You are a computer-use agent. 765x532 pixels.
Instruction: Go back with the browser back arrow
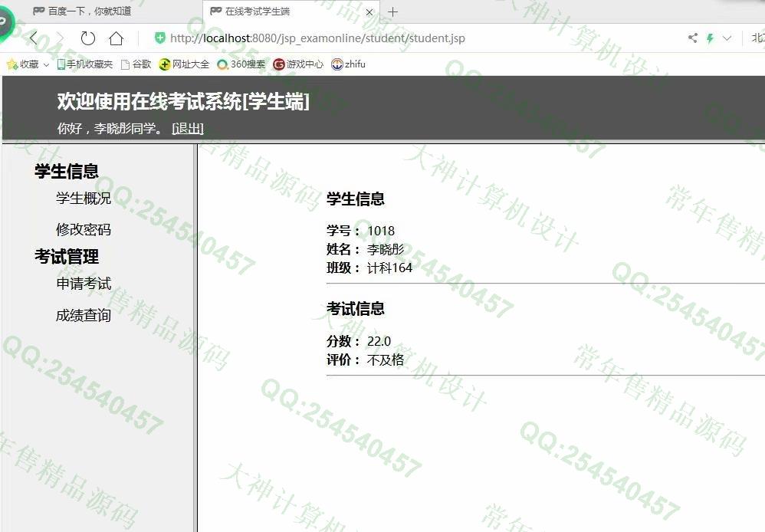coord(33,38)
